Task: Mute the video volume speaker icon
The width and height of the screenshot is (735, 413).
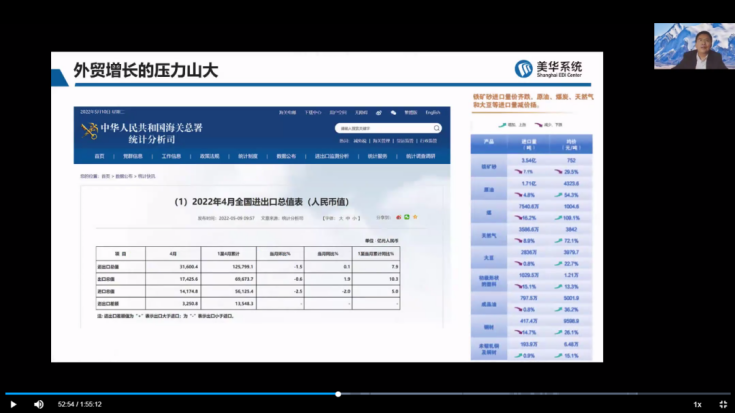Action: click(38, 404)
